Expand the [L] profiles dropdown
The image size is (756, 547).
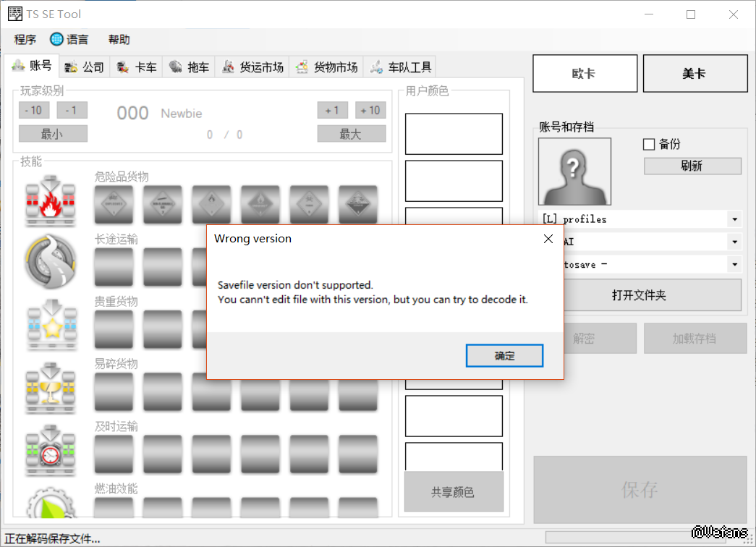[735, 219]
